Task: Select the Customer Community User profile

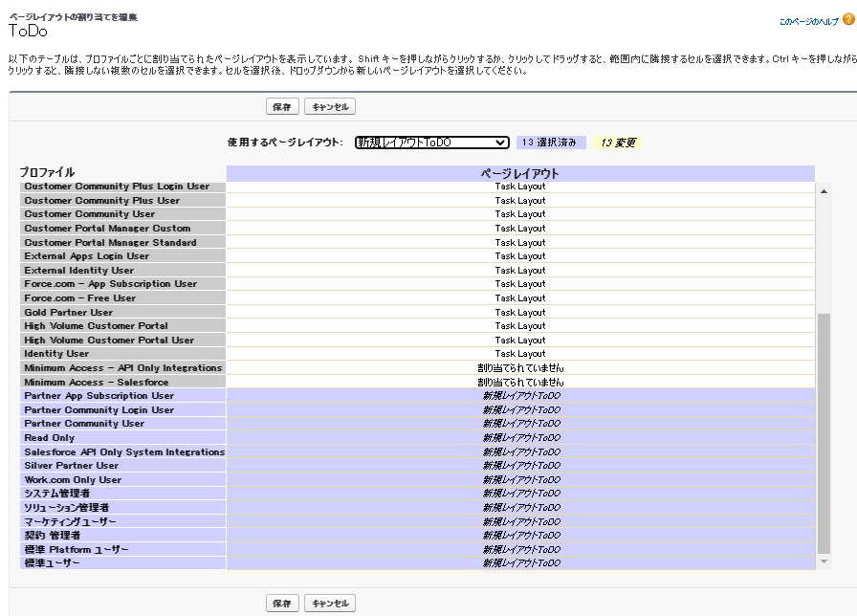Action: 123,214
